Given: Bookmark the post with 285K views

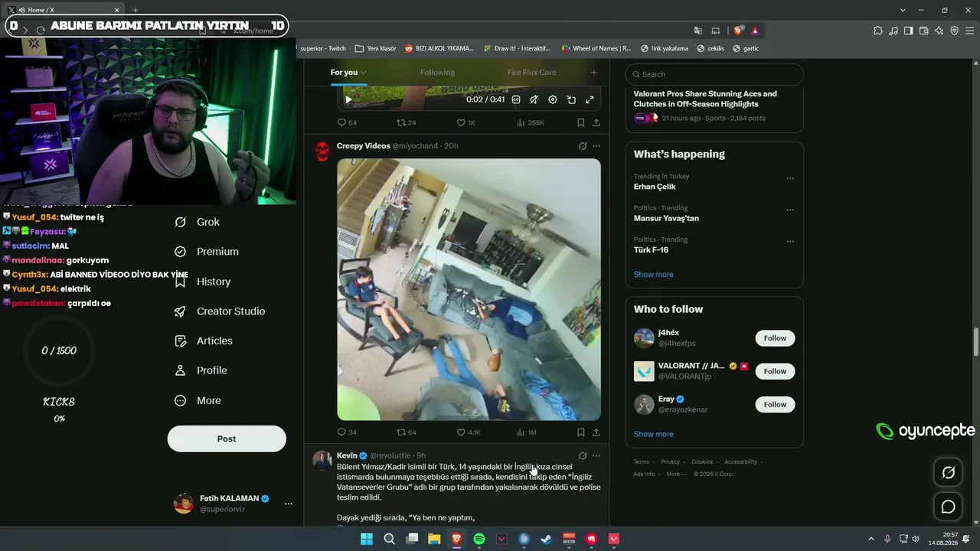Looking at the screenshot, I should pos(581,122).
